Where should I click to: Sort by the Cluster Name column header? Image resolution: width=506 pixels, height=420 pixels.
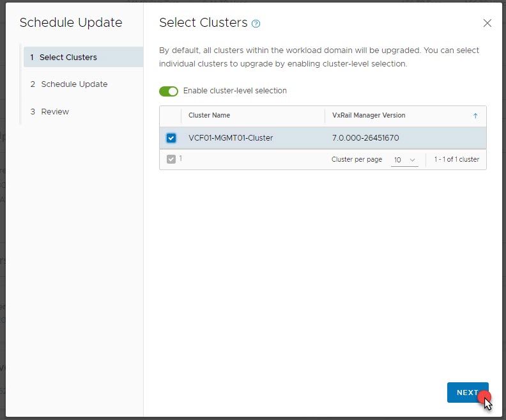click(x=210, y=116)
